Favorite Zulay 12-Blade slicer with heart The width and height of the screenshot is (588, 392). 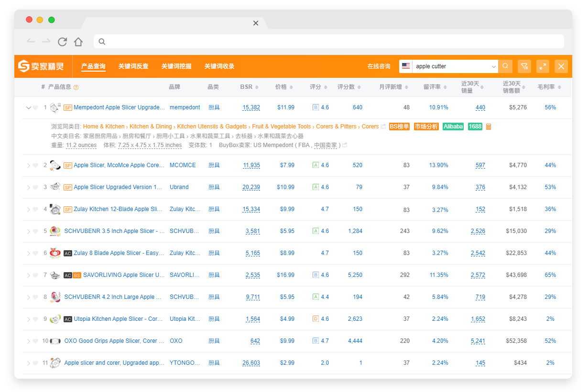coord(35,209)
